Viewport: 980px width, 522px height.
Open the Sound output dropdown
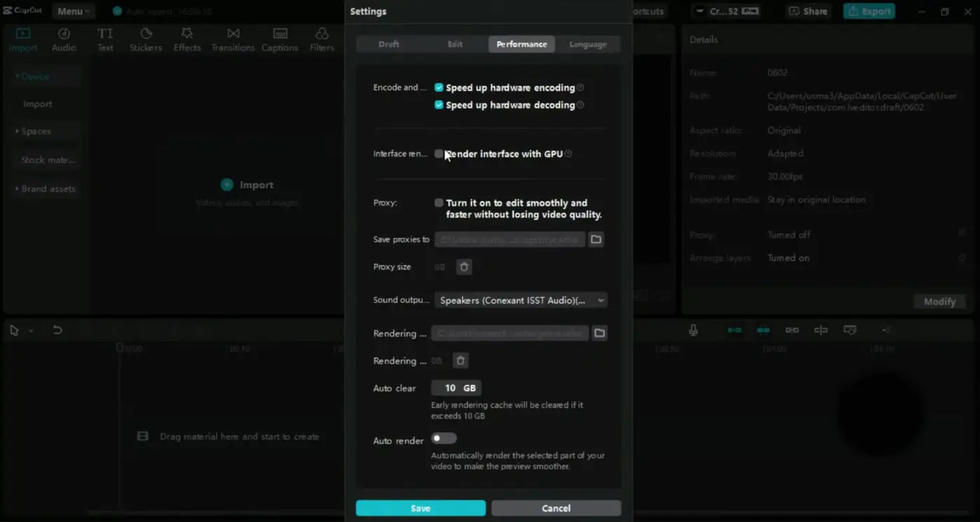click(x=521, y=299)
